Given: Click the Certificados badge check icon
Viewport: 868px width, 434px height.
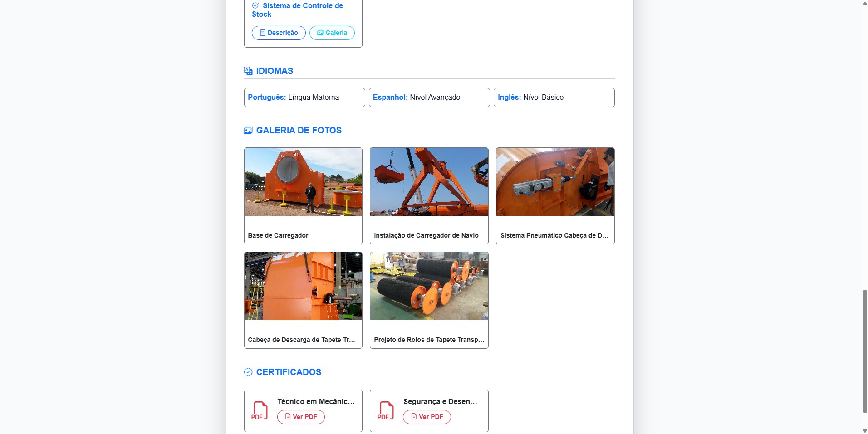Looking at the screenshot, I should tap(248, 372).
